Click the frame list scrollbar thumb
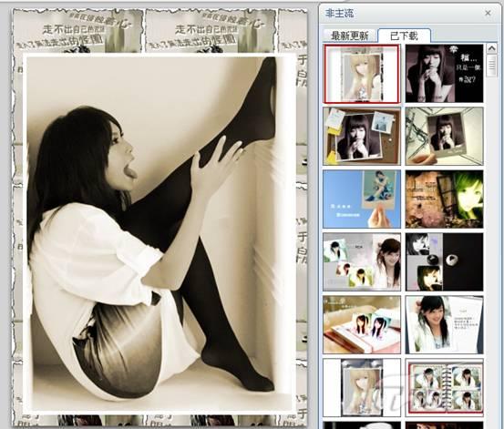 click(x=491, y=66)
